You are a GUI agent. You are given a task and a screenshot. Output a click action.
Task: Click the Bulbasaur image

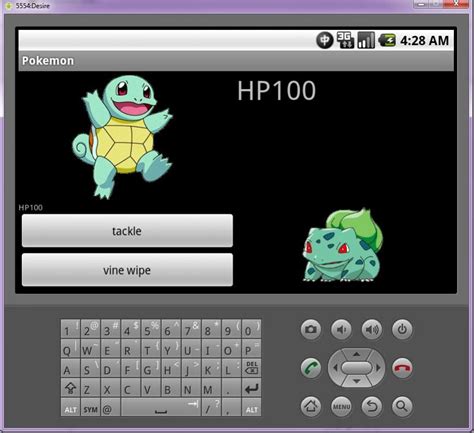point(342,245)
